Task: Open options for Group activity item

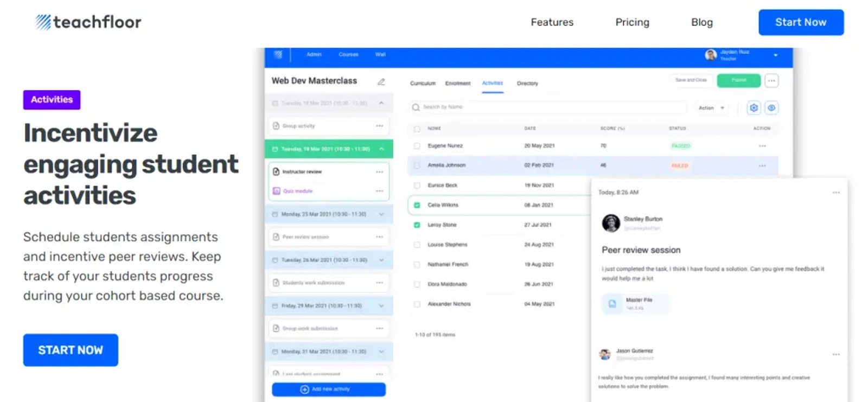Action: (x=379, y=126)
